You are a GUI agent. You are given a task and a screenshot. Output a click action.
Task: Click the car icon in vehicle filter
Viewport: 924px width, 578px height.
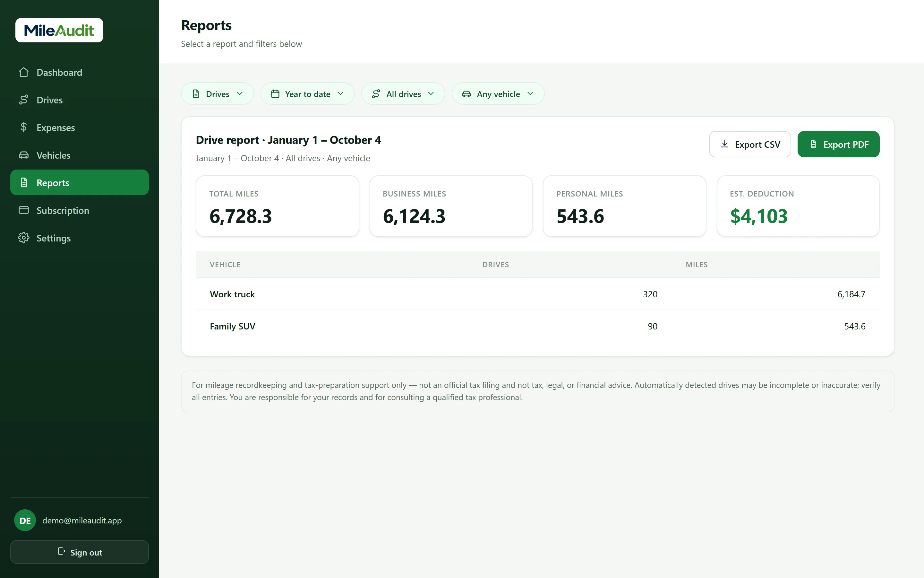(466, 94)
